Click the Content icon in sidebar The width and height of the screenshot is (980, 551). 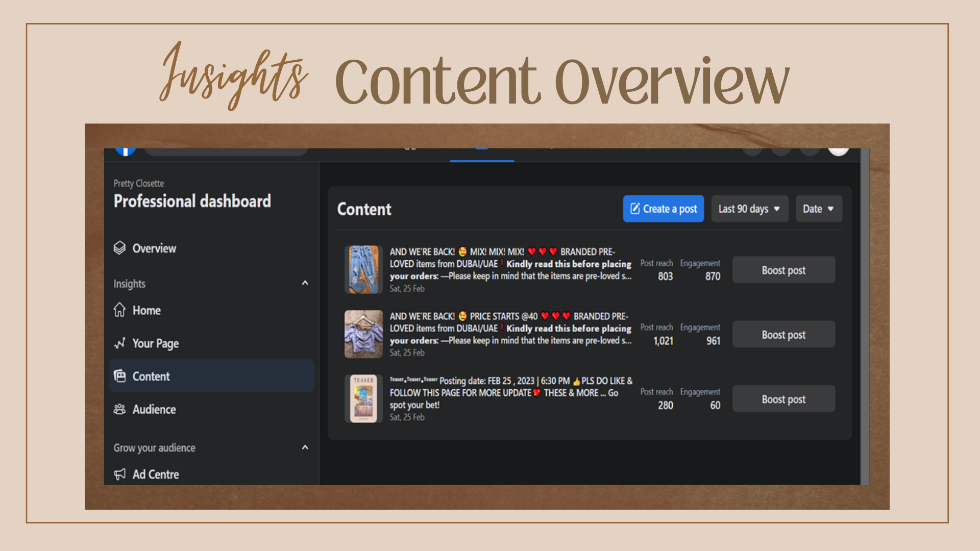[119, 376]
